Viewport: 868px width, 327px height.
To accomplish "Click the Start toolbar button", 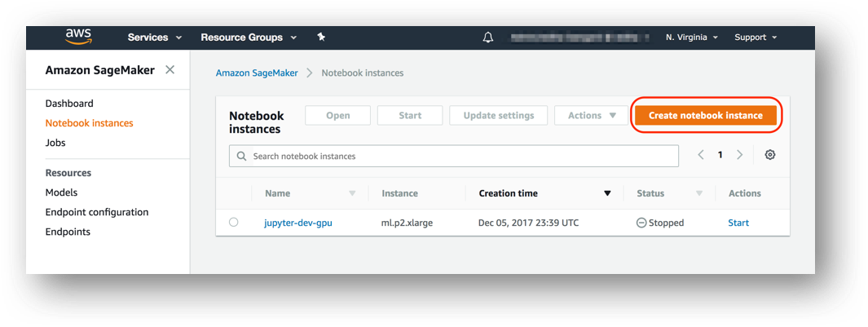I will [410, 115].
